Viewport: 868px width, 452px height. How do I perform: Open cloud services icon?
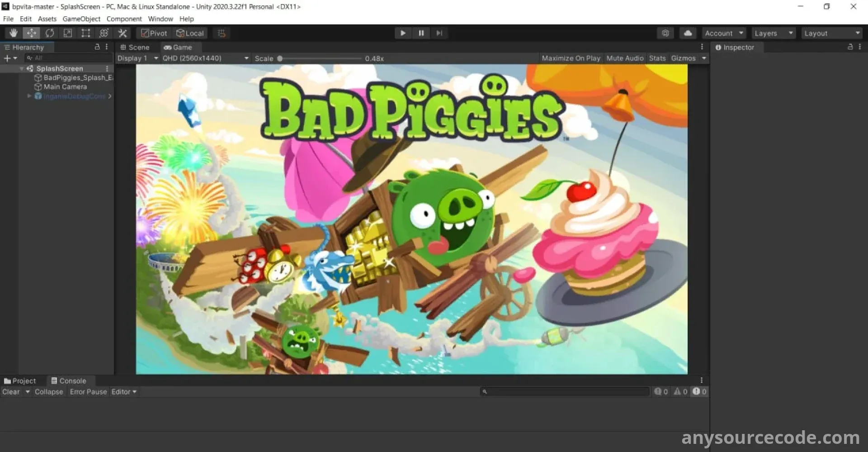[688, 33]
